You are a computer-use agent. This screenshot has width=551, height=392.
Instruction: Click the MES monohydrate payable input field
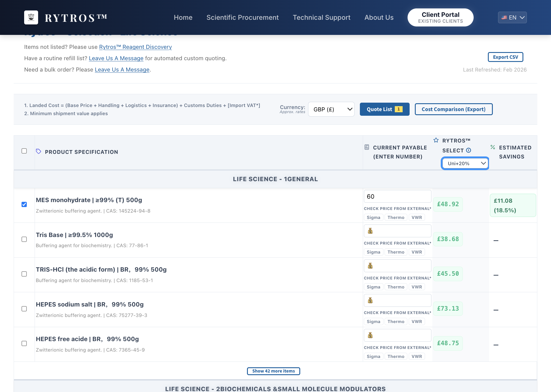pos(397,196)
